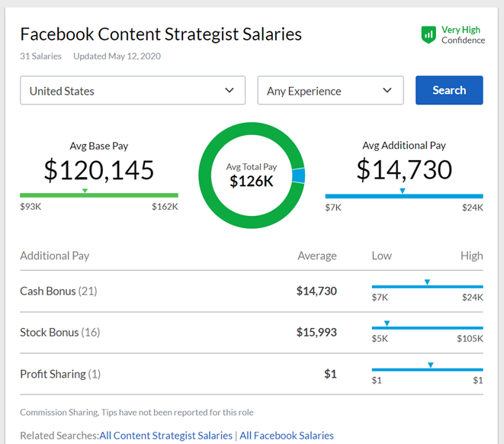Click the Stock Bonus range marker triangle

coord(387,323)
